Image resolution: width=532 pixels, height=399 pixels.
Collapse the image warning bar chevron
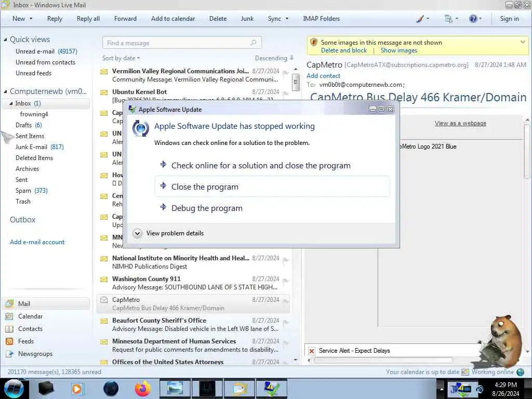coord(523,42)
